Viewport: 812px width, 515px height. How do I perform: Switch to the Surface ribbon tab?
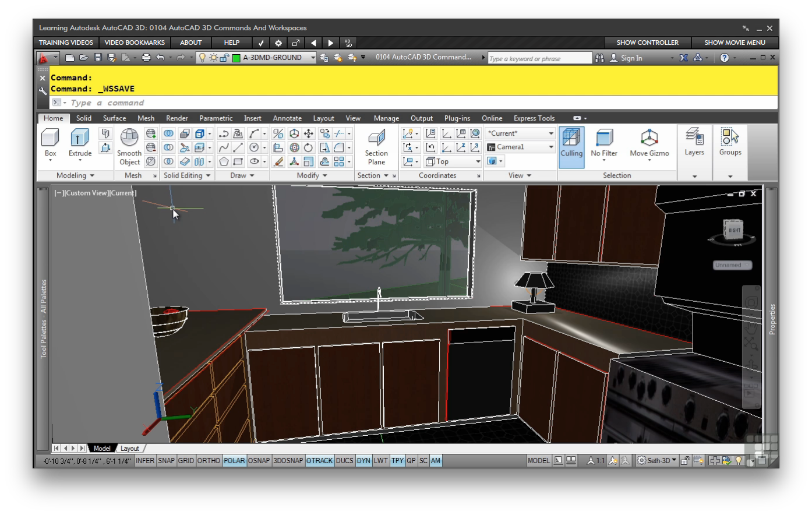click(114, 118)
